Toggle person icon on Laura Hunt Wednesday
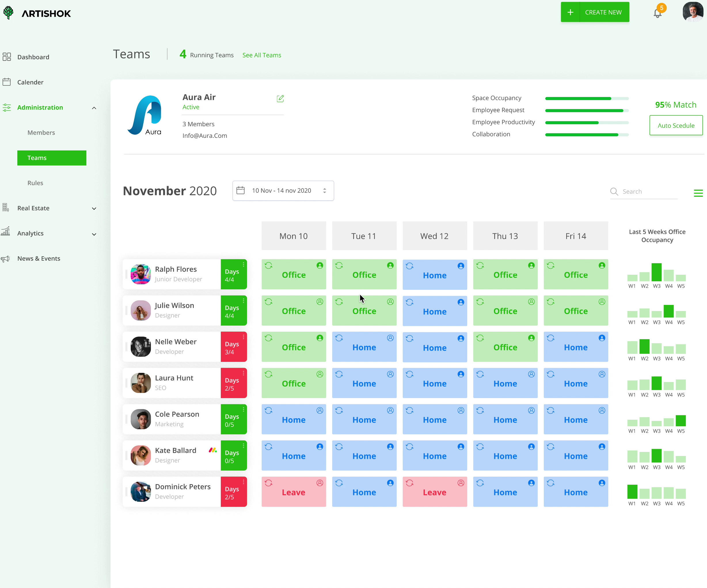 [x=461, y=374]
